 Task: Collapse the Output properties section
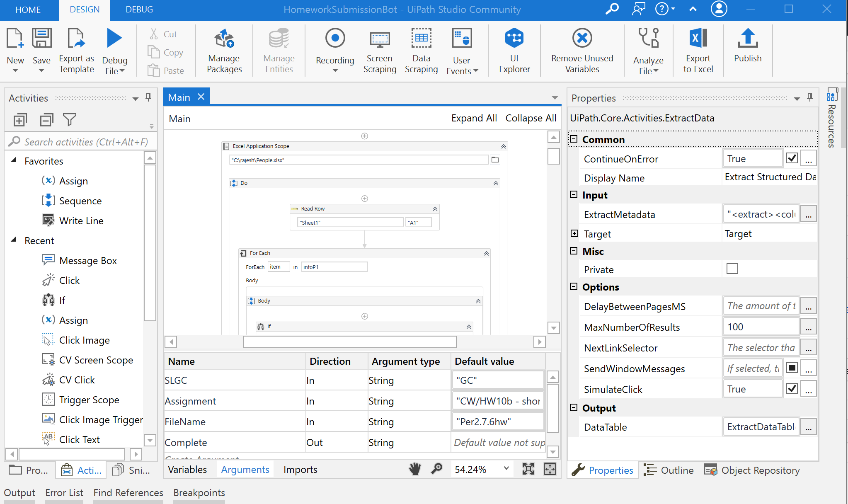(574, 408)
